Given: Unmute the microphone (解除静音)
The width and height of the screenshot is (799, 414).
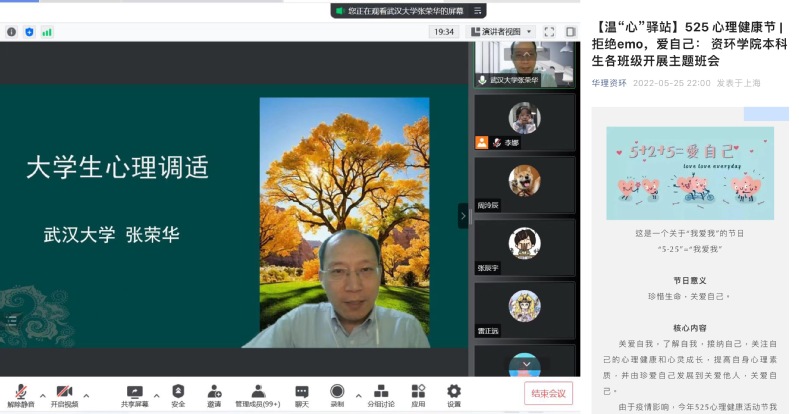Looking at the screenshot, I should [x=20, y=394].
